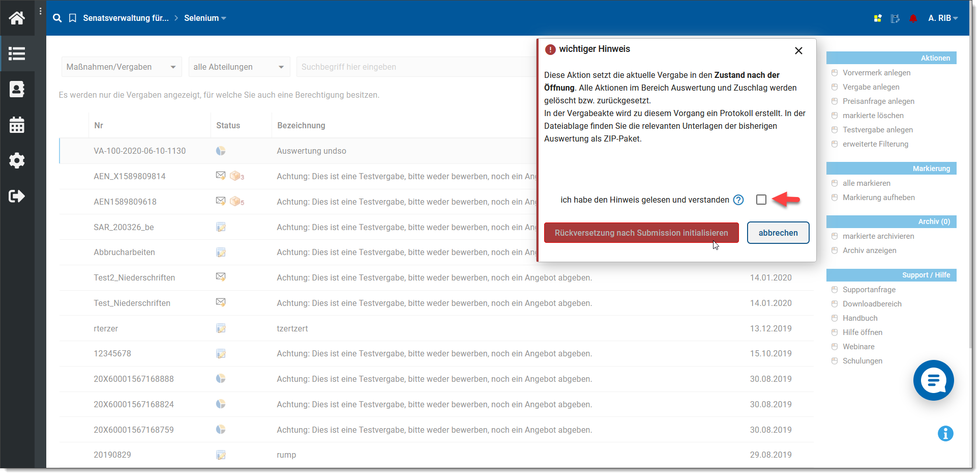Click Hilfe öffnen link

coord(862,332)
